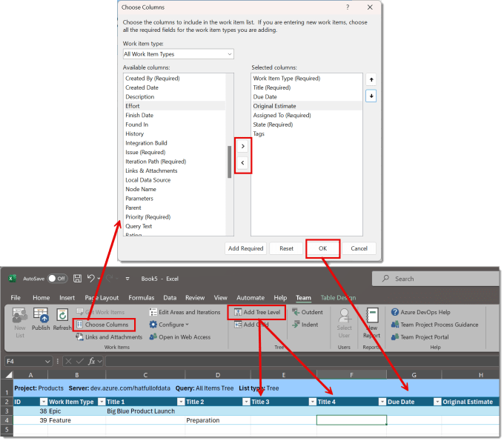
Task: Click the Reset button
Action: pyautogui.click(x=287, y=249)
